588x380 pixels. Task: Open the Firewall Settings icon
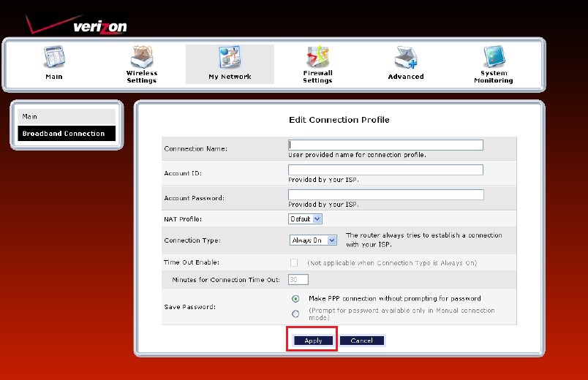pyautogui.click(x=317, y=56)
